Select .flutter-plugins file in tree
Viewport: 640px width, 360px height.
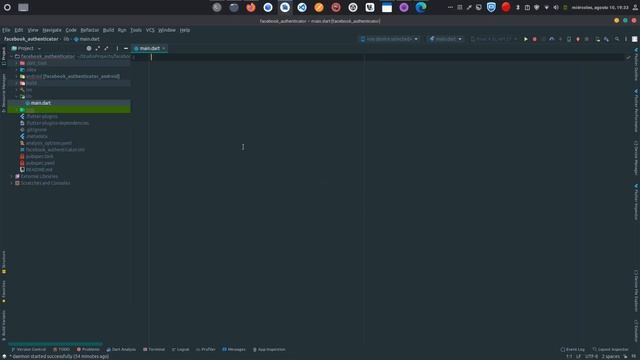(x=42, y=116)
